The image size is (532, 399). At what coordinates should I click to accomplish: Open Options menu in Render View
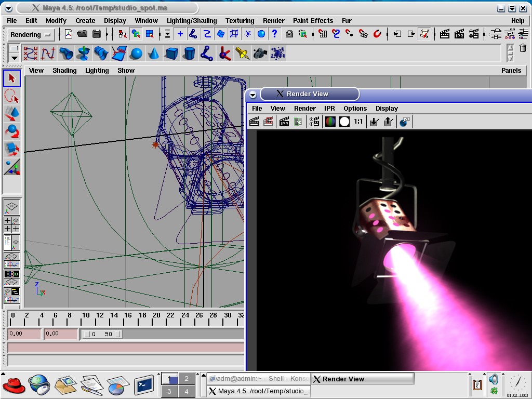pos(355,109)
